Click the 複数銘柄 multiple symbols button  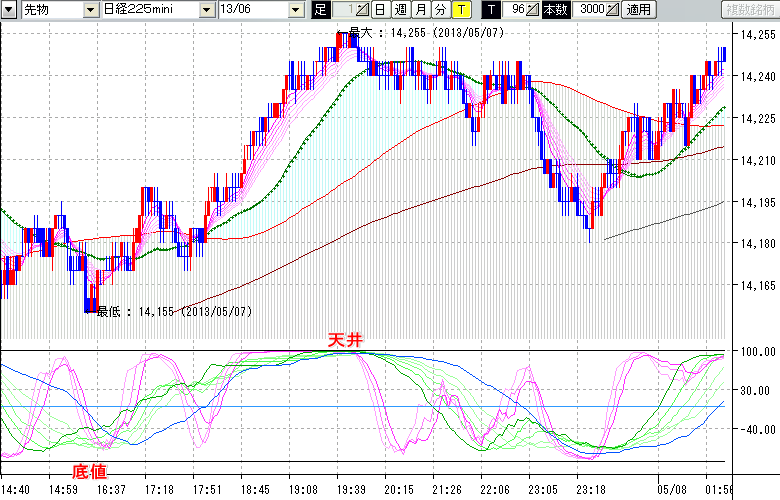tap(749, 10)
